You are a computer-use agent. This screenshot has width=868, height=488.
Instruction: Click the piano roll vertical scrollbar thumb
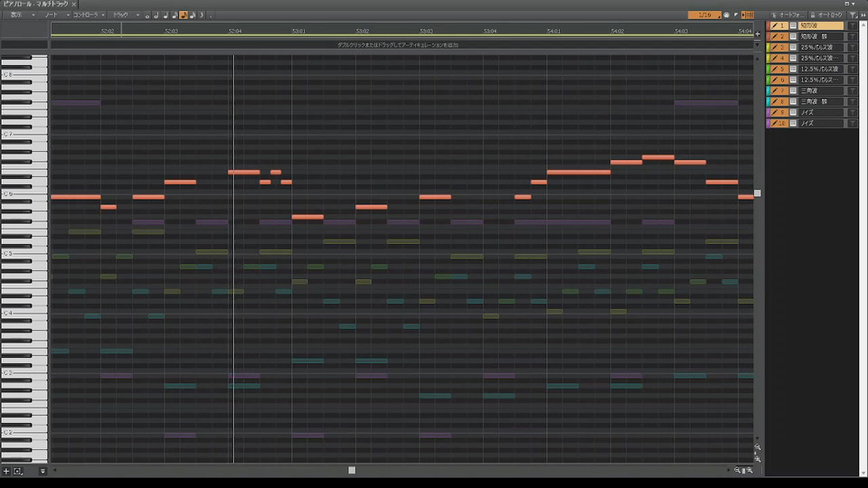click(758, 193)
